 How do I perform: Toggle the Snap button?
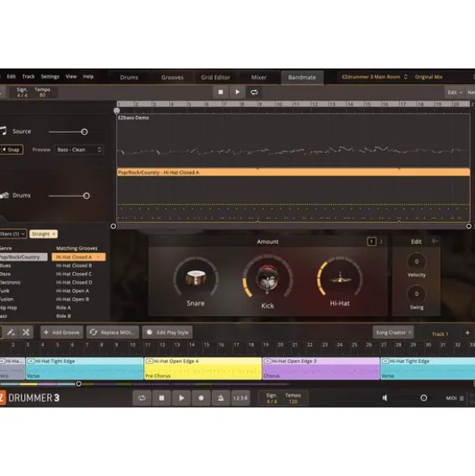click(11, 149)
